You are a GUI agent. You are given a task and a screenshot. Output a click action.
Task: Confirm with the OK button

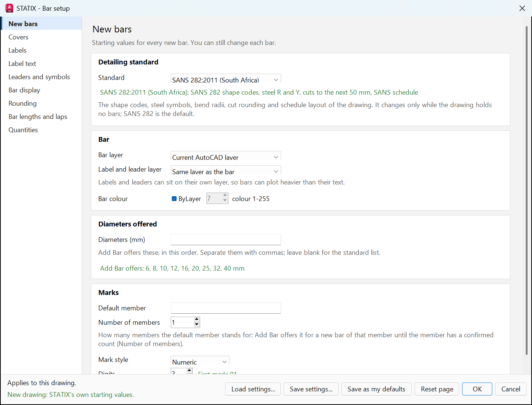(477, 389)
